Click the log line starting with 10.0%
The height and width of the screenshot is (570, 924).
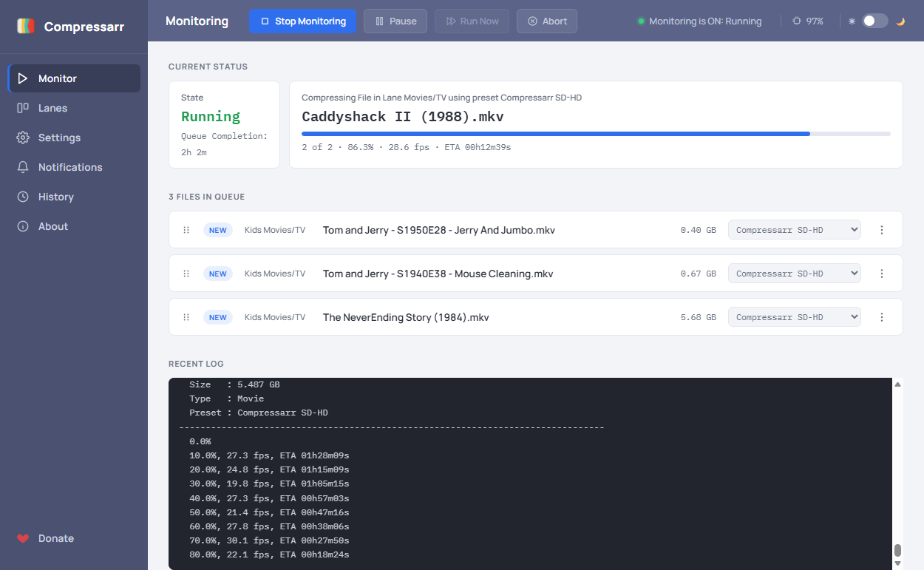[x=269, y=455]
